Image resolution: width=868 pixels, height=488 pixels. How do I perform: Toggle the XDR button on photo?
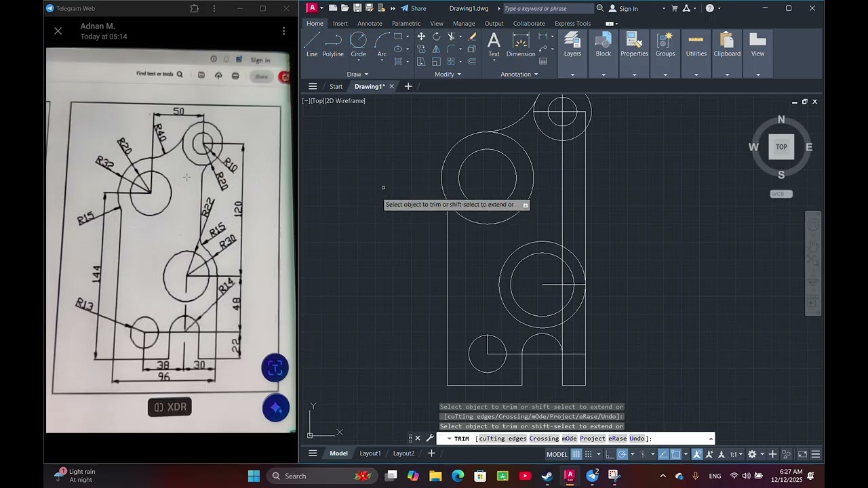[x=170, y=407]
